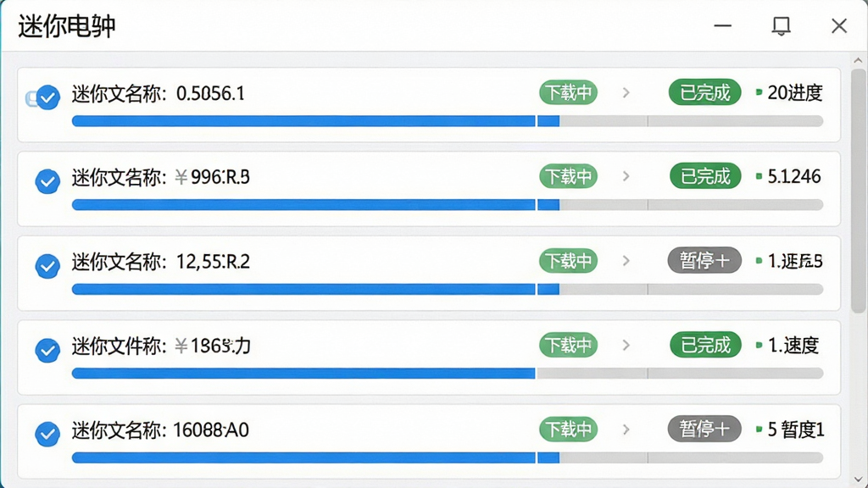
Task: Deselect the 16088·A0 row checkmark
Action: tap(47, 434)
